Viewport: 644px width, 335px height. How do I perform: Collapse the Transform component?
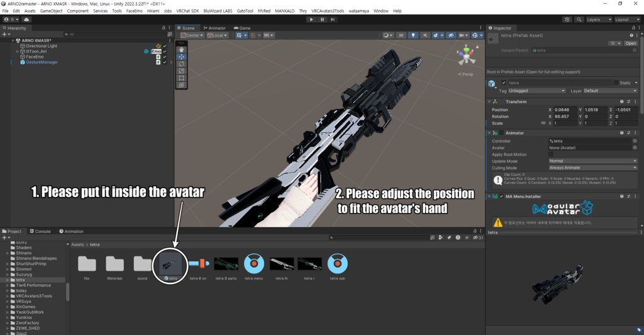click(489, 101)
